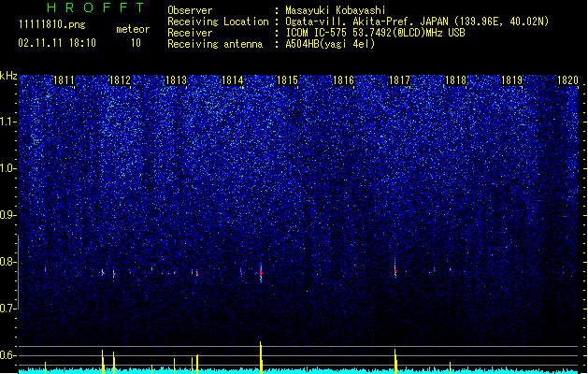Screen dimensions: 588x374
Task: Click the kHz axis unit label
Action: click(x=8, y=76)
